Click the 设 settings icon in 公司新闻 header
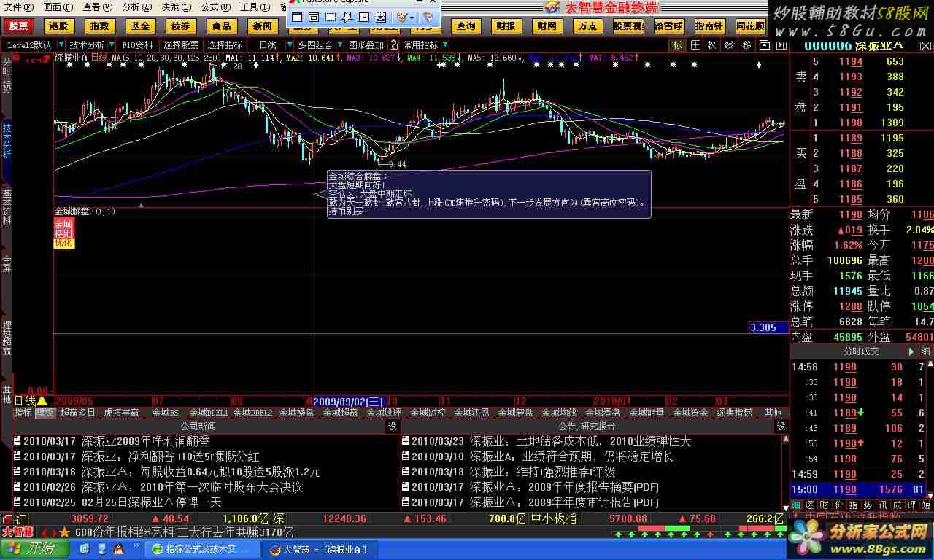This screenshot has width=934, height=560. click(x=392, y=427)
